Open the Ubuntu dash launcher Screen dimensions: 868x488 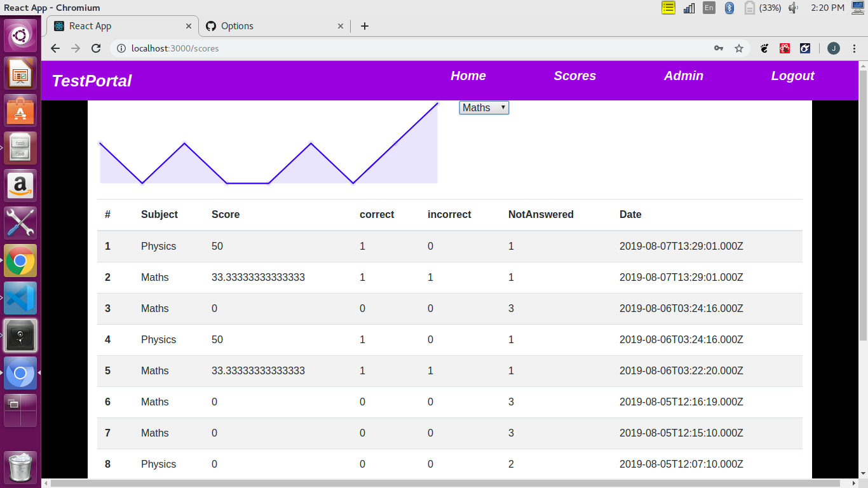pyautogui.click(x=21, y=34)
